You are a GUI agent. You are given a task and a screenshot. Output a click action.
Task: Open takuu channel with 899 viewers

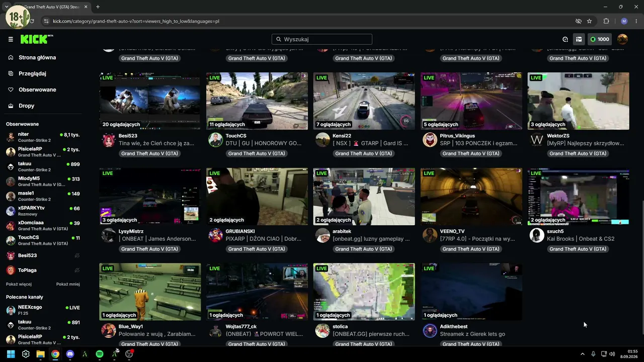coord(43,167)
